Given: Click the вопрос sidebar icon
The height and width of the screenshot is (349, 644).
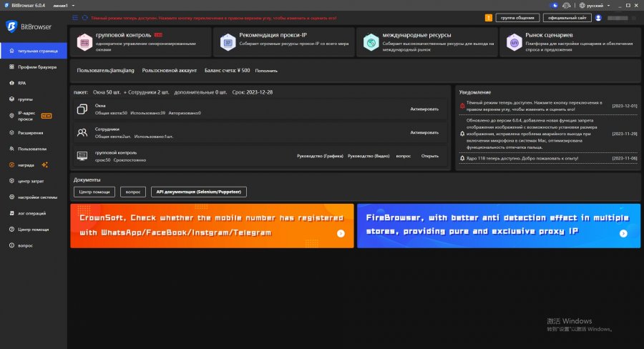Looking at the screenshot, I should (x=11, y=245).
